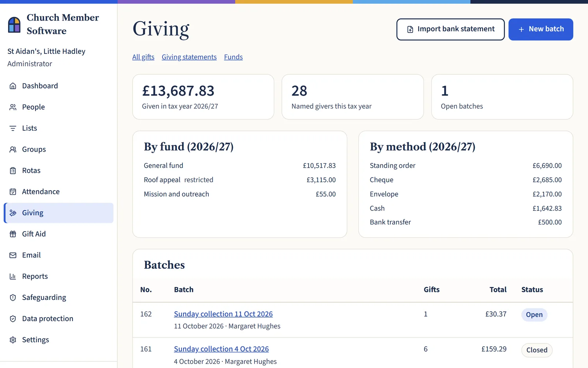Click the £13,687.83 total given figure
Viewport: 588px width, 368px height.
click(178, 91)
